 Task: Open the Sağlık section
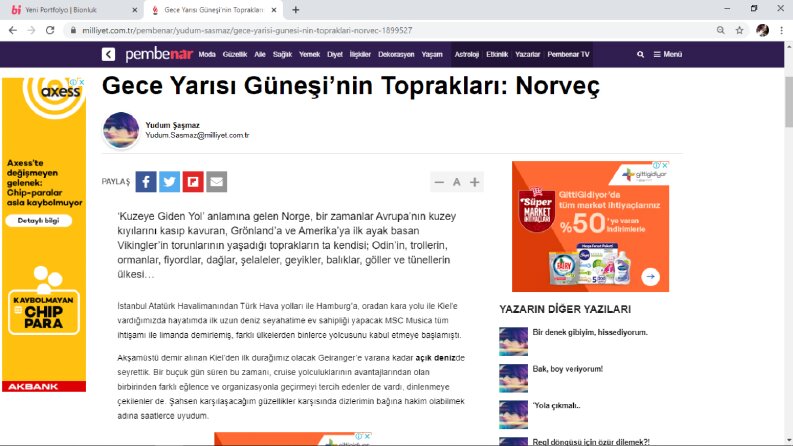[282, 54]
